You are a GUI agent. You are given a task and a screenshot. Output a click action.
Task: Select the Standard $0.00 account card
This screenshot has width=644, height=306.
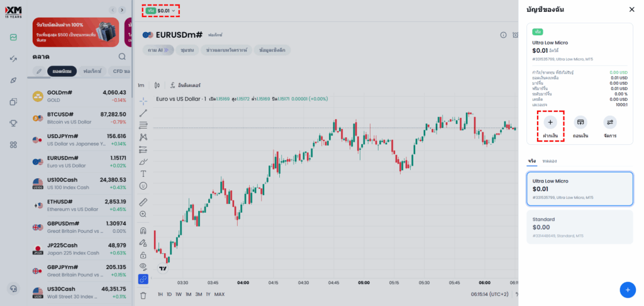pyautogui.click(x=579, y=227)
